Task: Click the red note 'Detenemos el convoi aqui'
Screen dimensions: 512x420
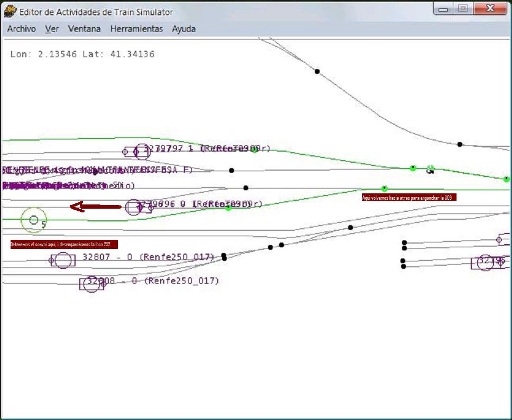Action: [x=64, y=245]
